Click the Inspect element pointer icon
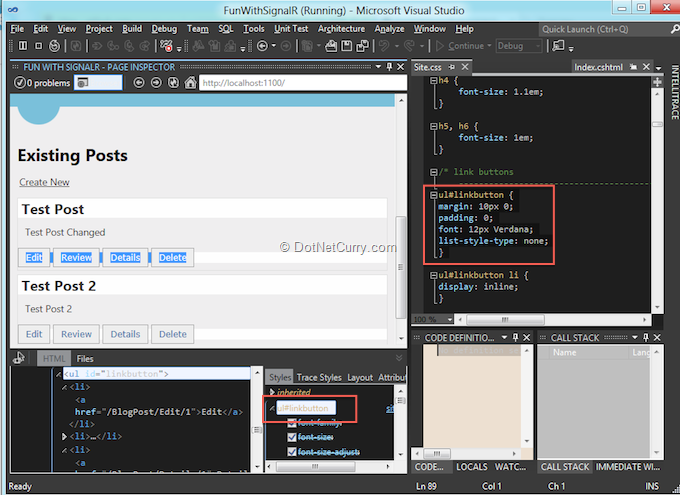Image resolution: width=680 pixels, height=495 pixels. pyautogui.click(x=19, y=358)
